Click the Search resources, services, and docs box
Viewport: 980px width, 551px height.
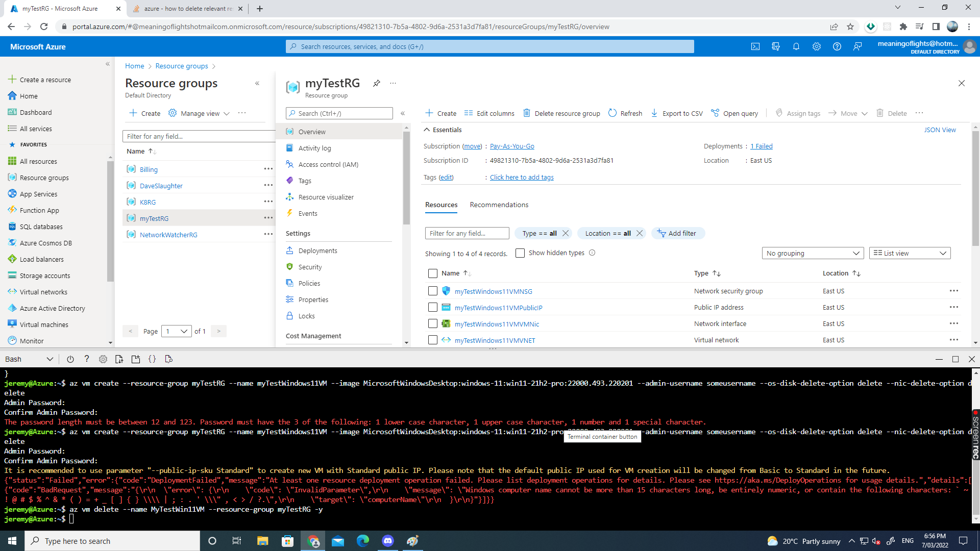[x=490, y=46]
